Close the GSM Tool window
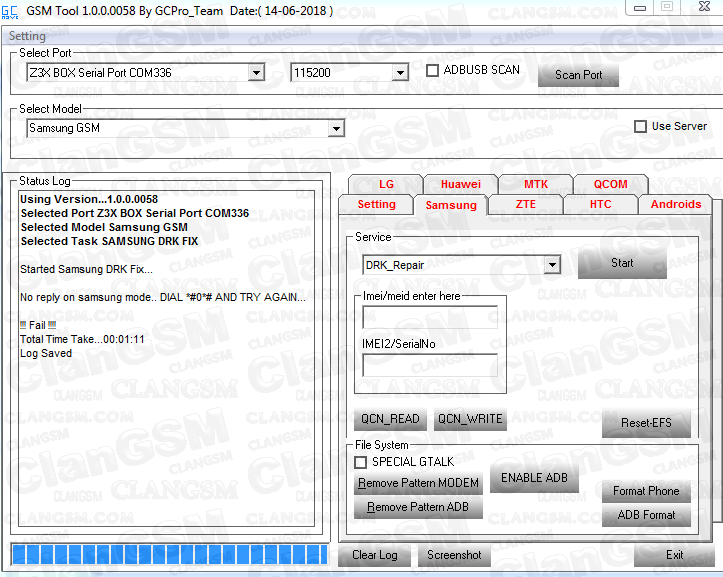 coord(704,6)
